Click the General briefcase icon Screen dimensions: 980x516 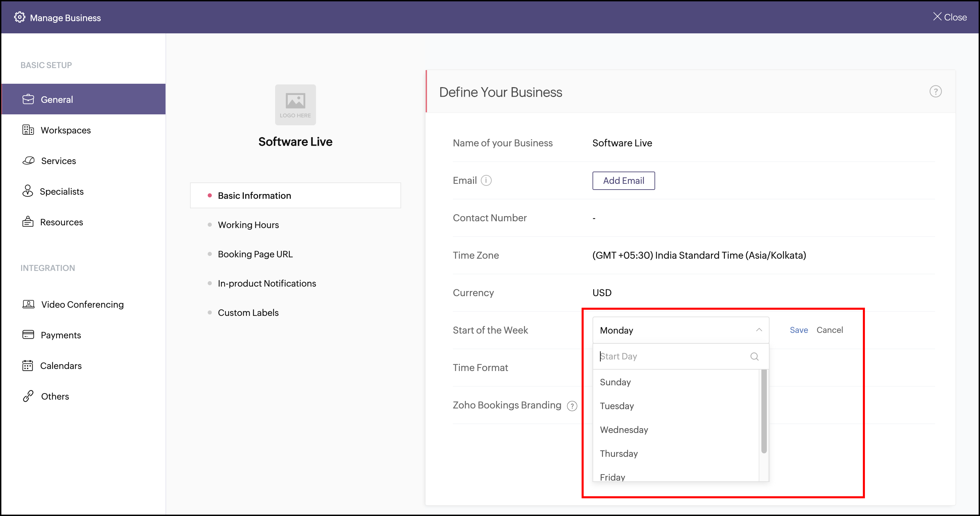tap(28, 99)
